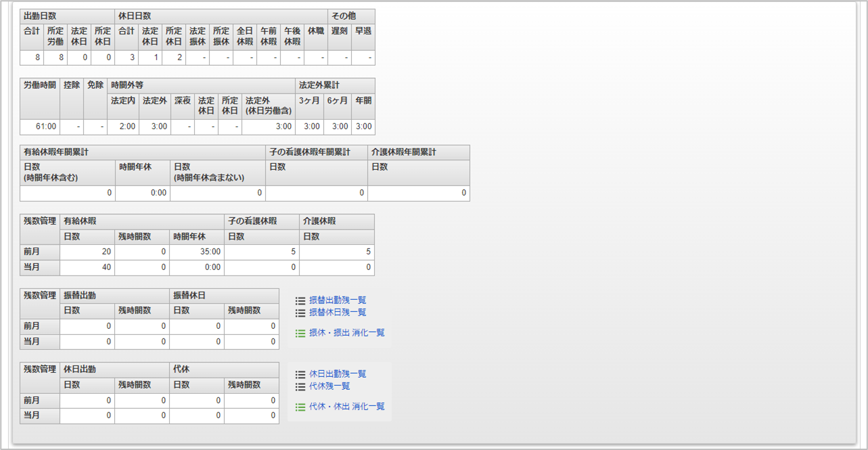Screen dimensions: 868x450
Task: Click the 法定外累計 header cell
Action: click(335, 85)
